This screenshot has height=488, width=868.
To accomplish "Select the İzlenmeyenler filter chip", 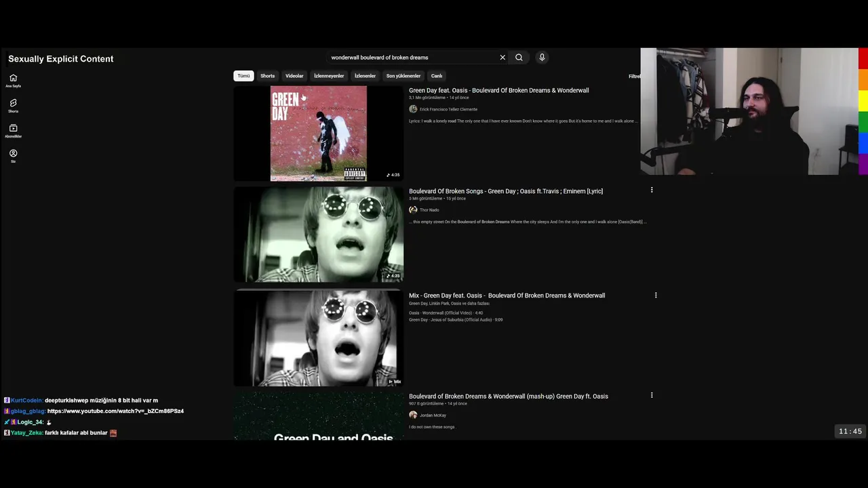I will [x=329, y=76].
